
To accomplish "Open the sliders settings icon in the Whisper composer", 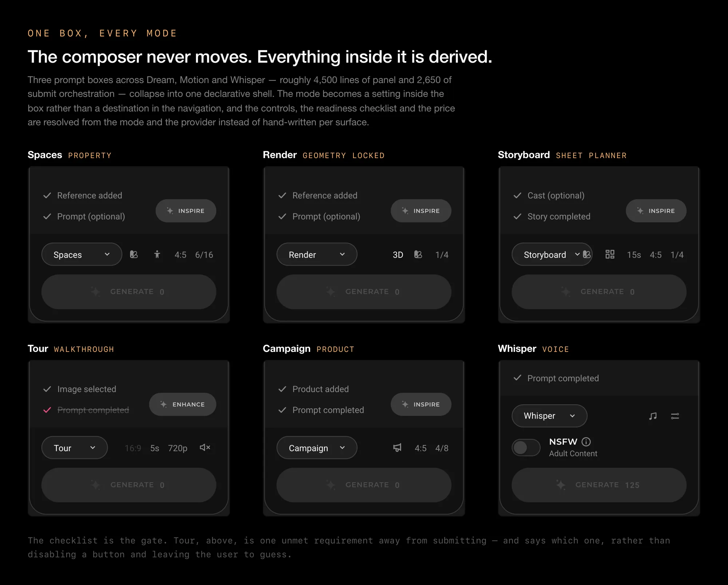I will (x=675, y=416).
